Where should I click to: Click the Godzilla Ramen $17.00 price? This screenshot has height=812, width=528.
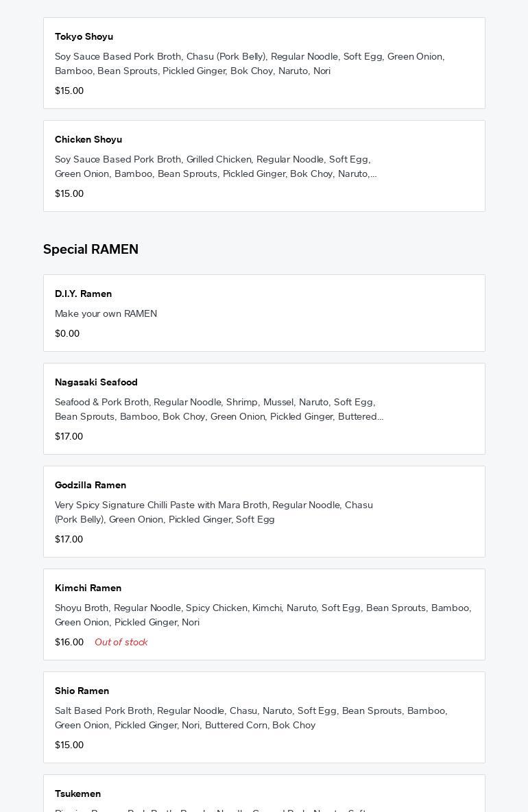pyautogui.click(x=69, y=539)
